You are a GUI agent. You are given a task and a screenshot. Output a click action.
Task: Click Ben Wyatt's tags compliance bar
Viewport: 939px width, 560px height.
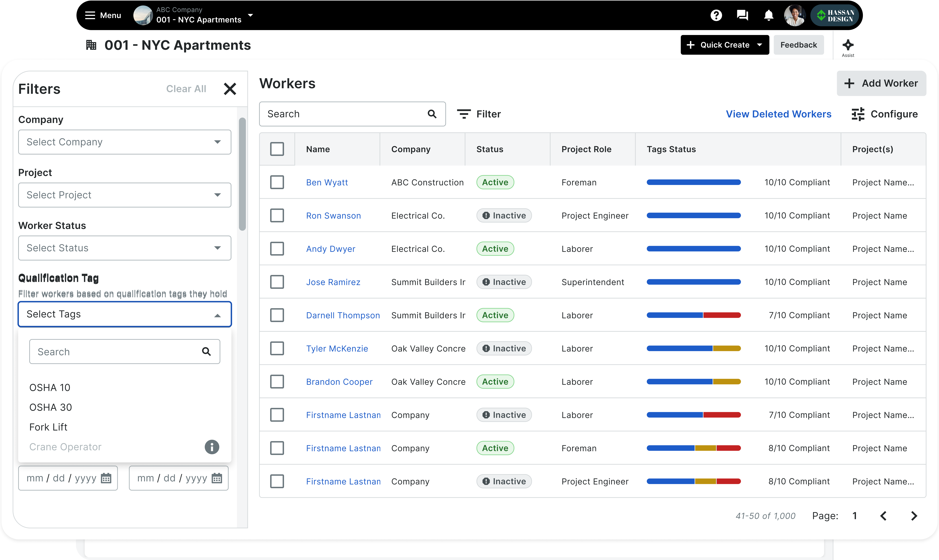(x=693, y=182)
